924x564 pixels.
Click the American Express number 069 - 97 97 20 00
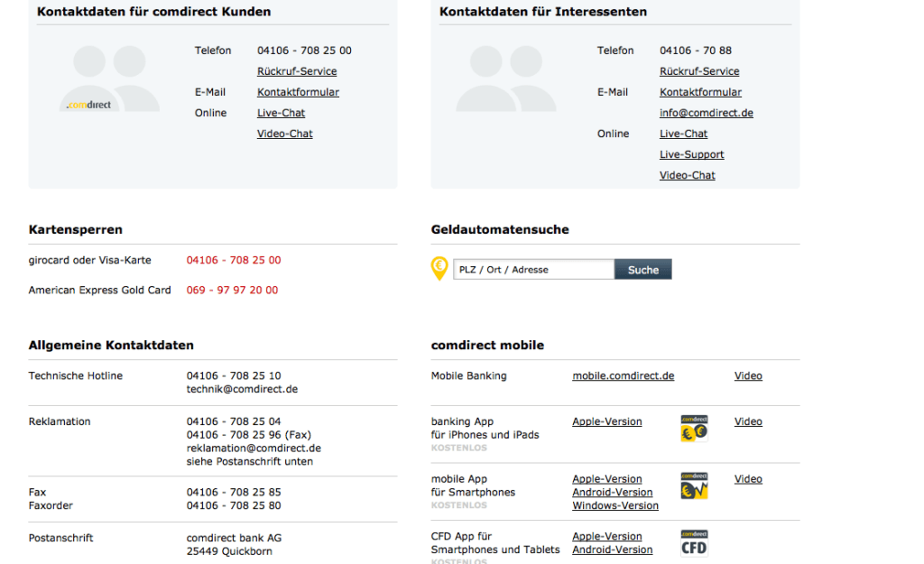(x=232, y=290)
